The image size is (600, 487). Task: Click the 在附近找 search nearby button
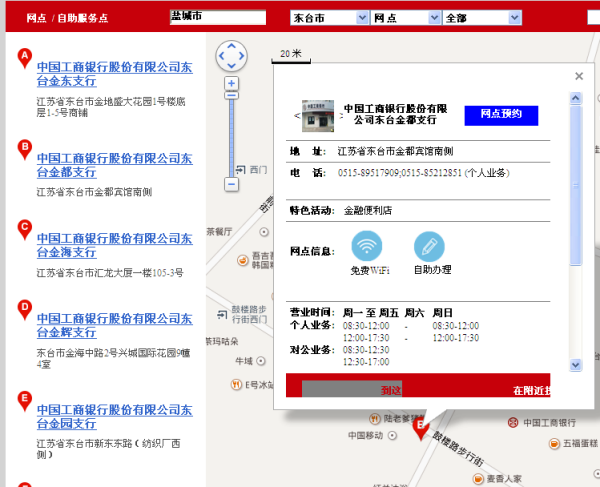click(x=532, y=391)
